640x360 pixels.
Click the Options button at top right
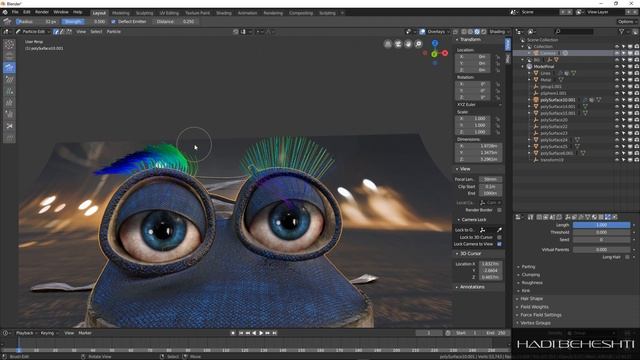(x=626, y=22)
